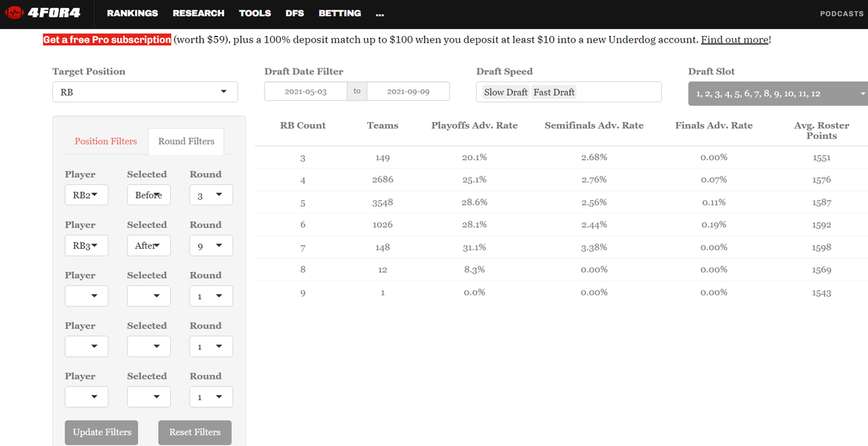Click the Draft Speed selection box
This screenshot has width=868, height=446.
coord(568,92)
